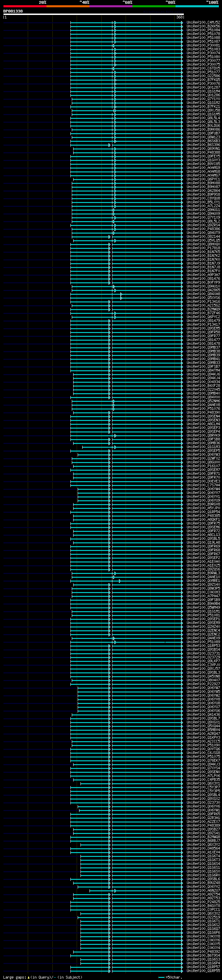Image resolution: width=222 pixels, height=980 pixels.
Task: Select hit label UniRef100_O22519
Action: coord(203,917)
